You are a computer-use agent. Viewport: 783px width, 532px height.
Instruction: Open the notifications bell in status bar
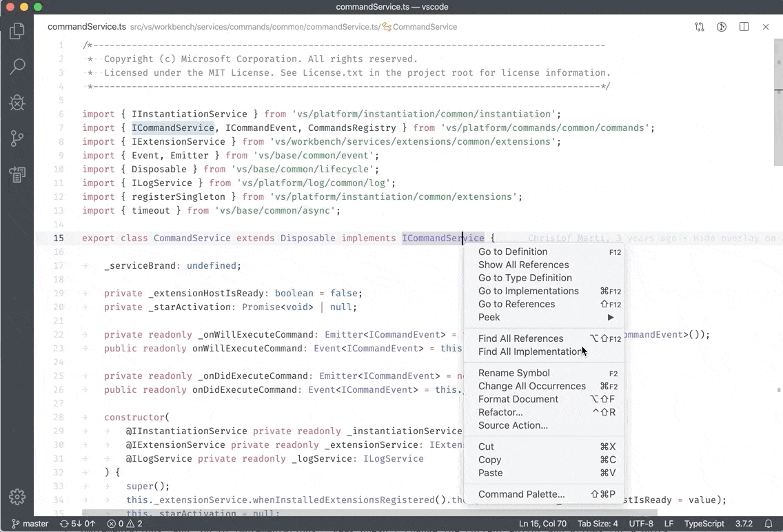point(770,524)
